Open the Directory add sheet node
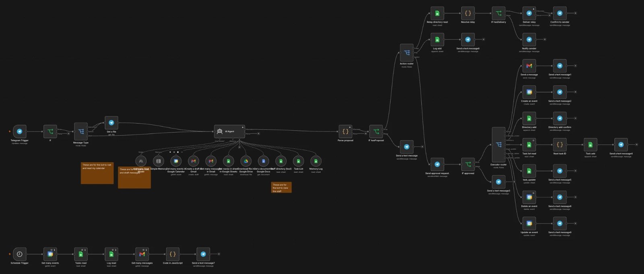 point(529,118)
